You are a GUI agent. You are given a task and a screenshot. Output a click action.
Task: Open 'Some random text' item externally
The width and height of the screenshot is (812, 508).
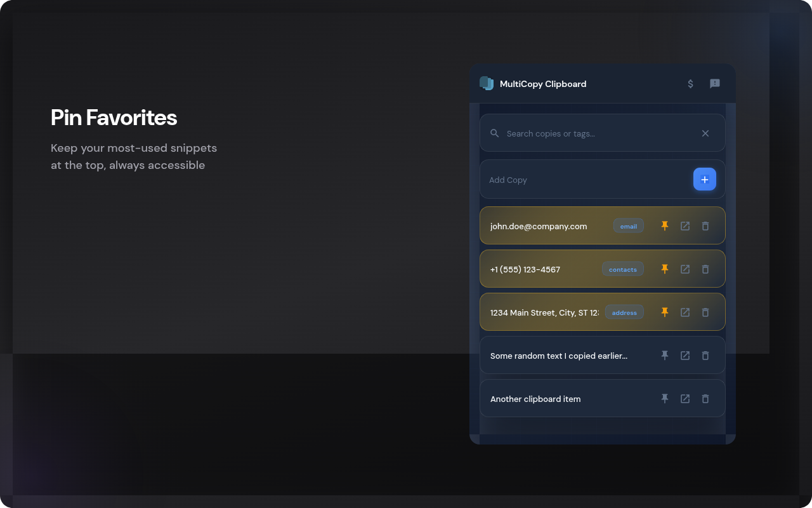pyautogui.click(x=685, y=356)
